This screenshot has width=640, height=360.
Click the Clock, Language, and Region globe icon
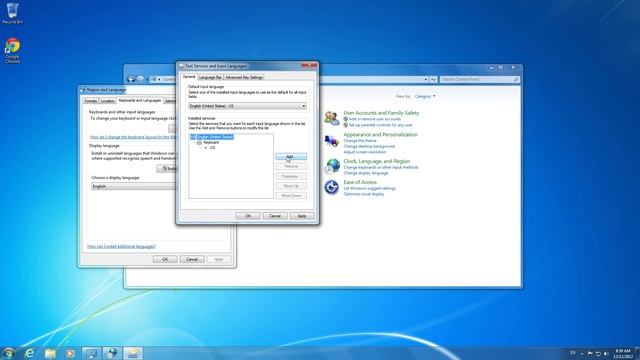pos(332,166)
